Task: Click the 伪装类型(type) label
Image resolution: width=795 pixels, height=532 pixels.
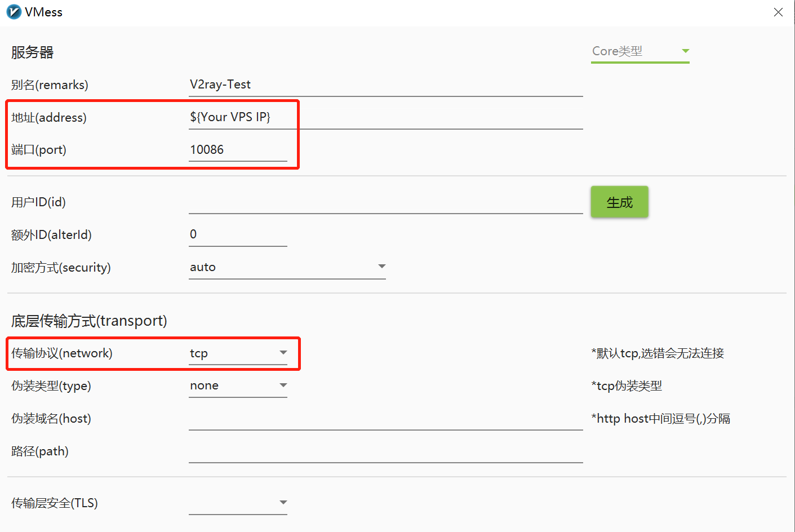Action: [51, 386]
